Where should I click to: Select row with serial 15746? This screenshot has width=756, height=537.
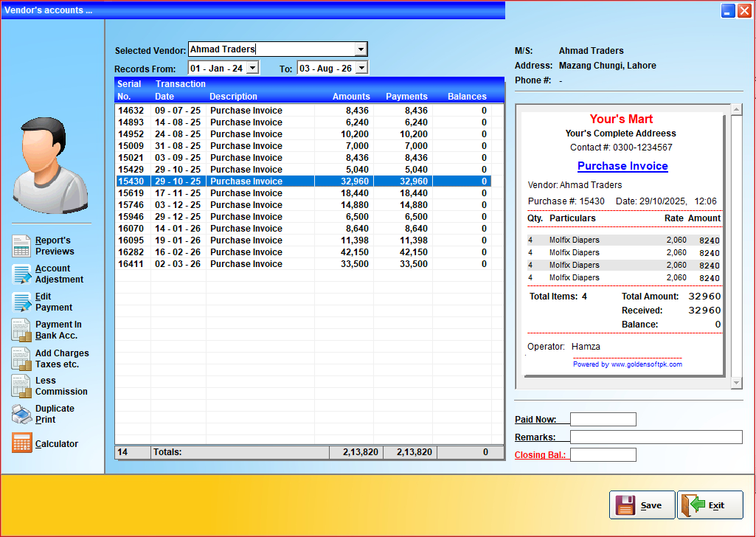303,205
